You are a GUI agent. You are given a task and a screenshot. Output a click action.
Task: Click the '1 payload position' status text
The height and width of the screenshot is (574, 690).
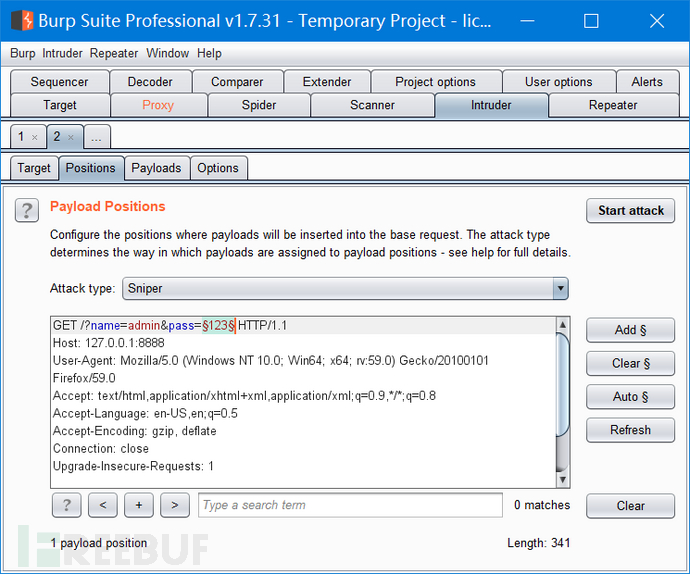(x=99, y=543)
